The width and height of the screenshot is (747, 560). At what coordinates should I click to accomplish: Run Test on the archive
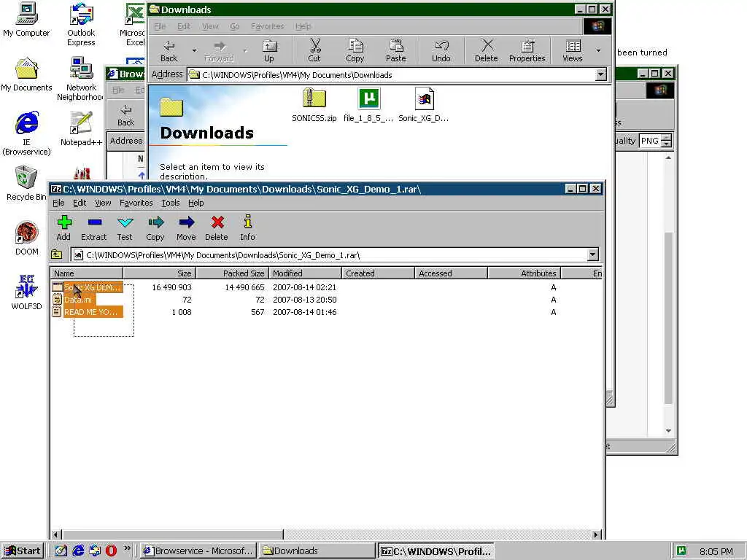tap(125, 228)
